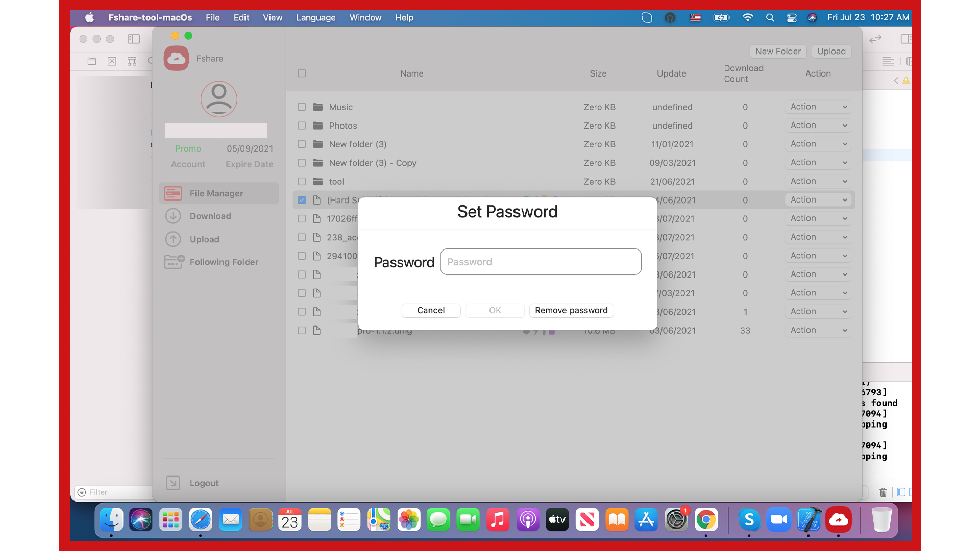Open the Window menu

tap(365, 17)
